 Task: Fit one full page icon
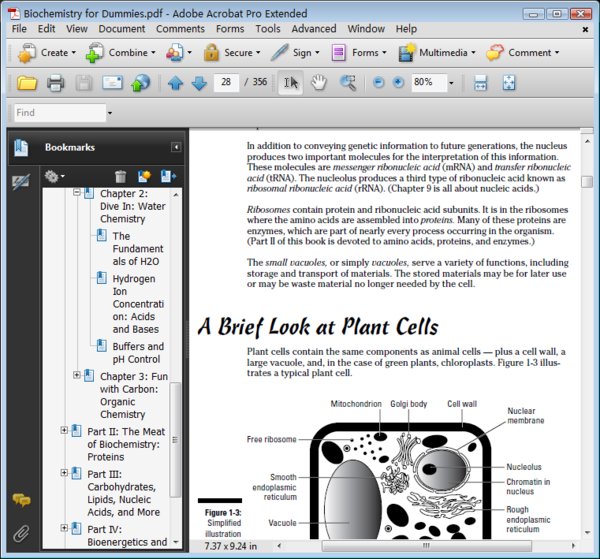[509, 83]
